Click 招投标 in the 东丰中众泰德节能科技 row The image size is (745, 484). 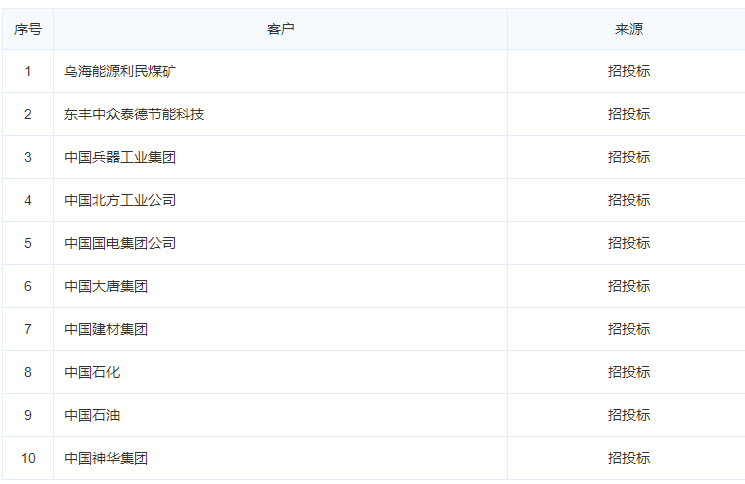(x=629, y=114)
